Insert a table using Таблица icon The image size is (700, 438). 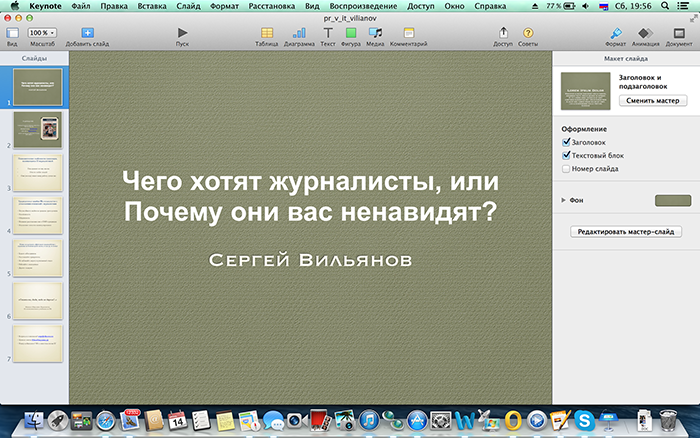coord(267,33)
